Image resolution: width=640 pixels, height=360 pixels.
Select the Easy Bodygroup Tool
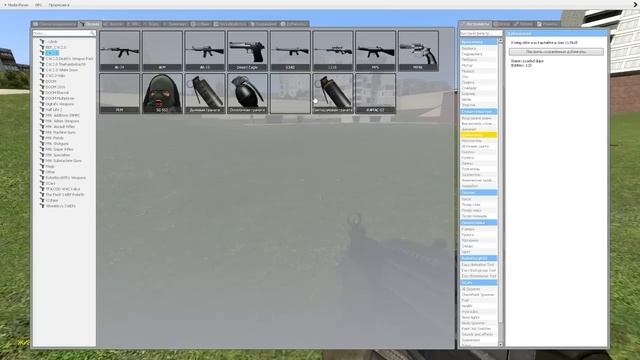click(x=478, y=270)
